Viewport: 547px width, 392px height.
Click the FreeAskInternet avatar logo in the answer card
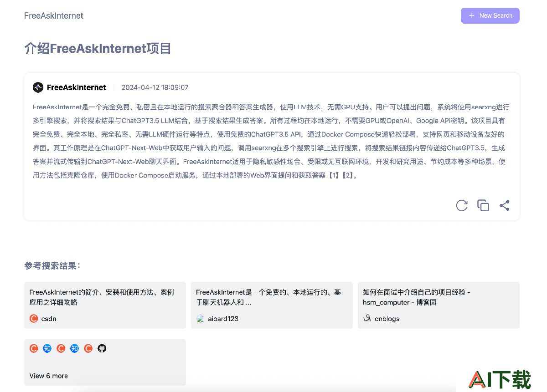pos(38,87)
